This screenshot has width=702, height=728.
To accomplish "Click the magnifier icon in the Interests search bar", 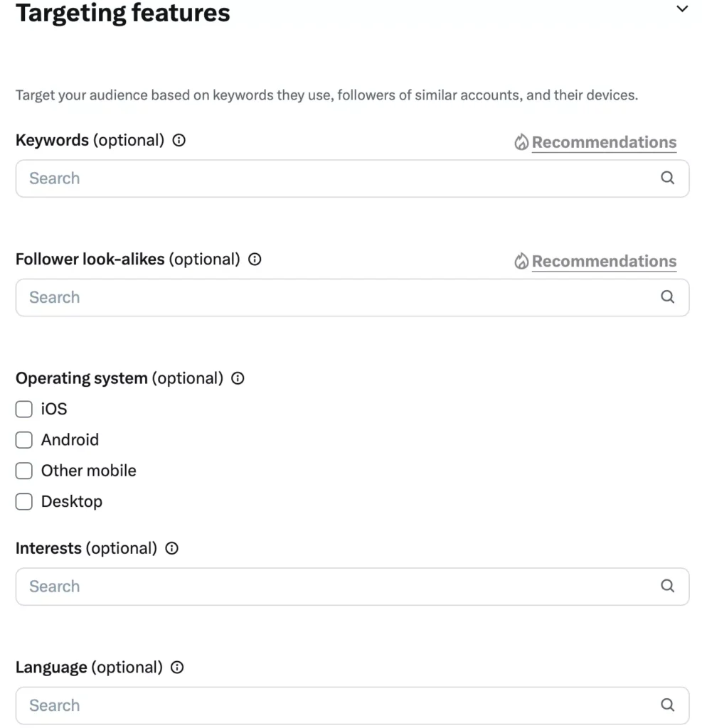I will [667, 586].
